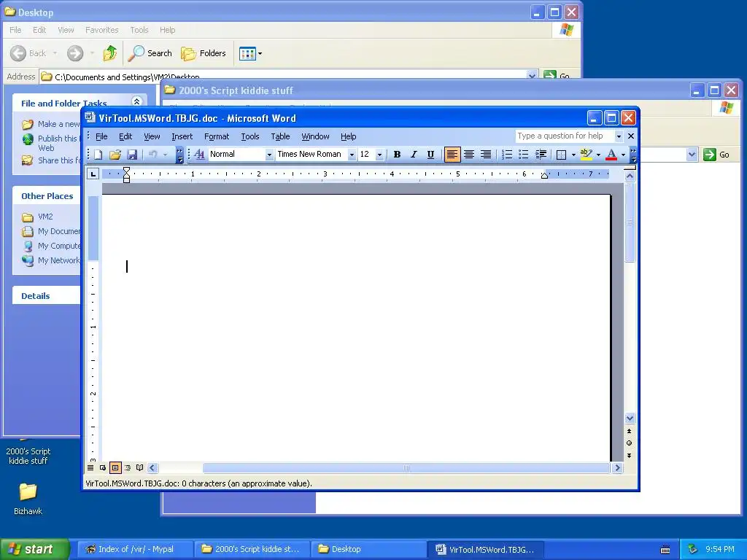Open the View menu in Word
Screen dimensions: 747x560
click(152, 136)
